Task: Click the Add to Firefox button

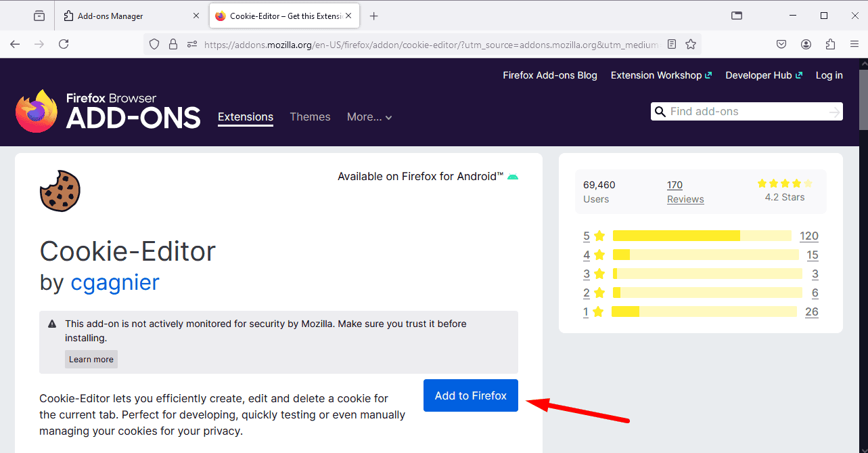Action: (470, 395)
